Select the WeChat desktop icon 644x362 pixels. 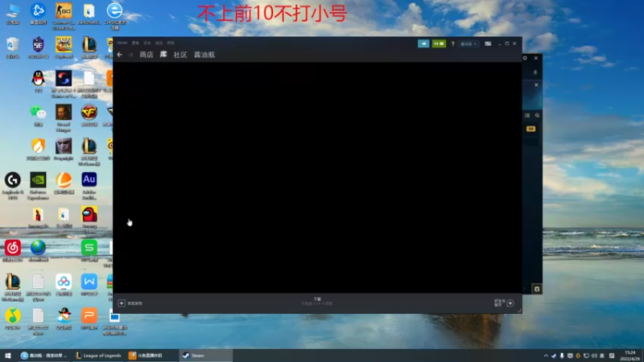(38, 116)
